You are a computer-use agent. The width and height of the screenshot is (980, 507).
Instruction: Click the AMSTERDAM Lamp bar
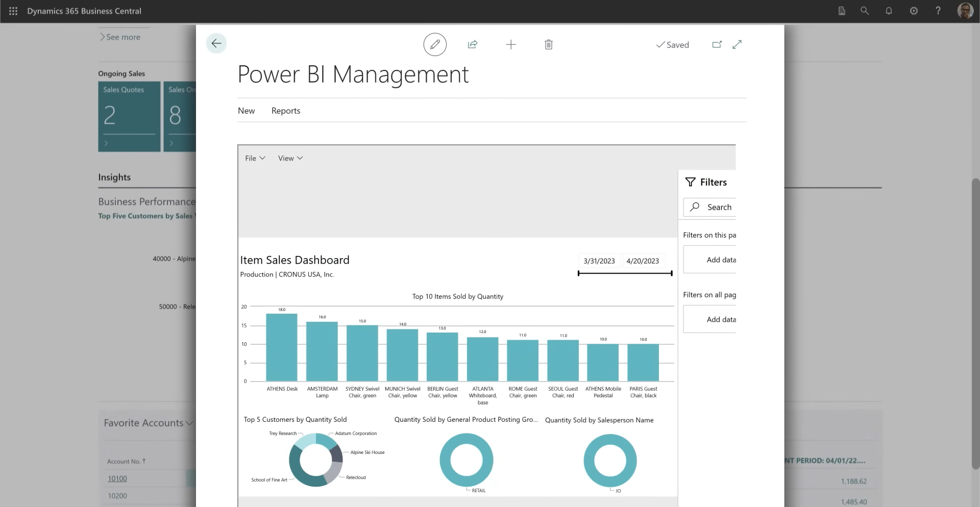click(x=322, y=351)
